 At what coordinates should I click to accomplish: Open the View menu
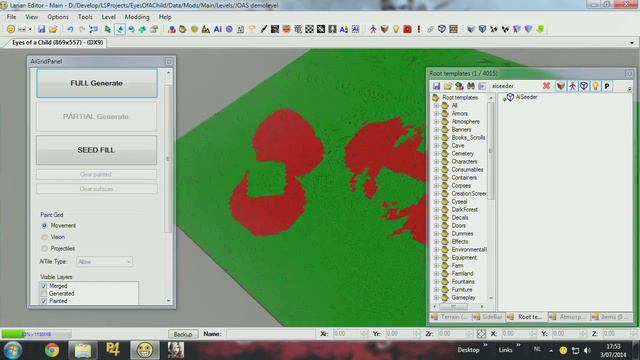31,17
